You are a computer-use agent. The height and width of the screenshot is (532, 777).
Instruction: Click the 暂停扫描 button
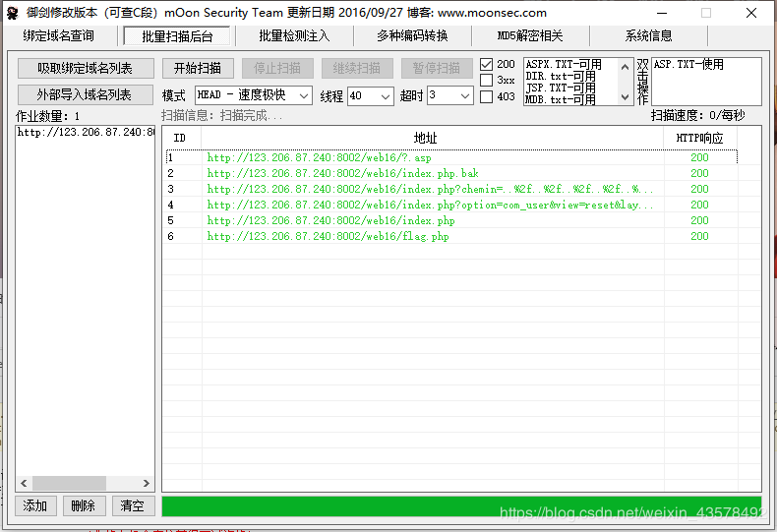[437, 68]
